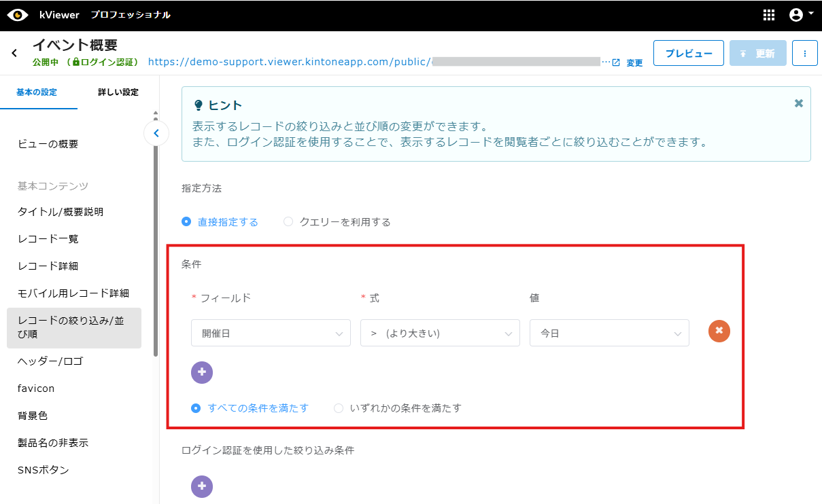Open the フィールド dropdown showing 開催日
The height and width of the screenshot is (504, 822).
[271, 333]
